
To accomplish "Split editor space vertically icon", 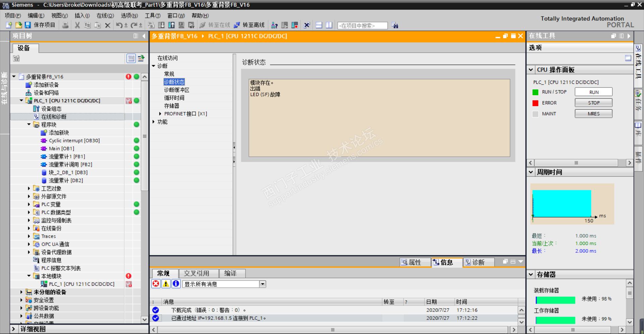I will point(329,25).
